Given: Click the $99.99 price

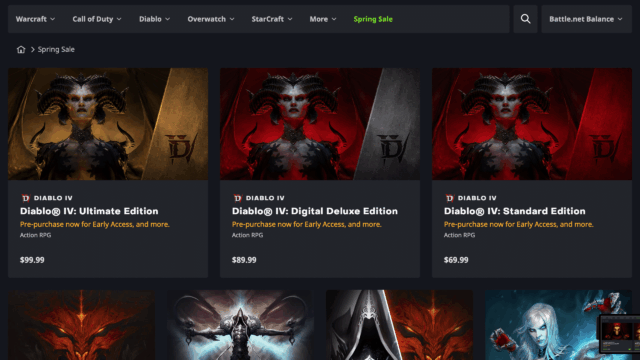Looking at the screenshot, I should click(32, 260).
